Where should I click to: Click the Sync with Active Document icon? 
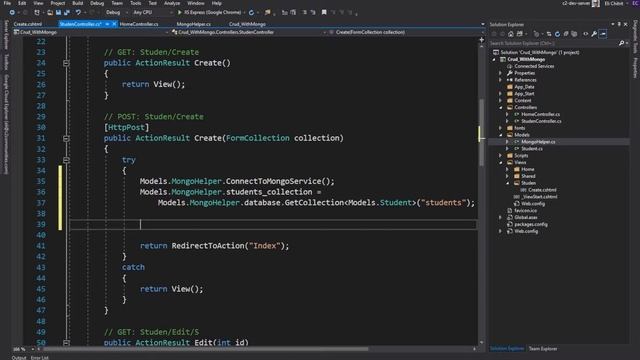pos(549,34)
